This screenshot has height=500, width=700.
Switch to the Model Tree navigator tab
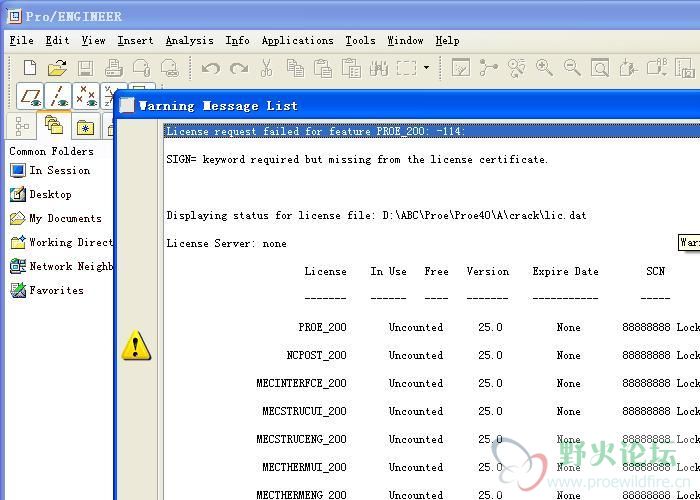click(22, 126)
